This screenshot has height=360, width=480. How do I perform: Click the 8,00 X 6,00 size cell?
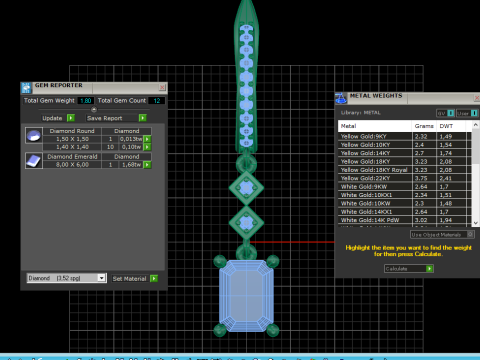(x=72, y=165)
